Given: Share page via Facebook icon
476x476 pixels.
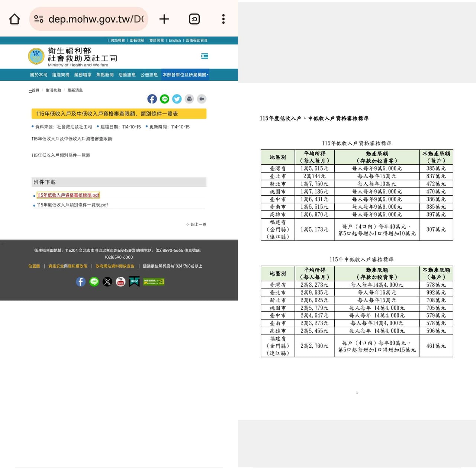Looking at the screenshot, I should 152,99.
